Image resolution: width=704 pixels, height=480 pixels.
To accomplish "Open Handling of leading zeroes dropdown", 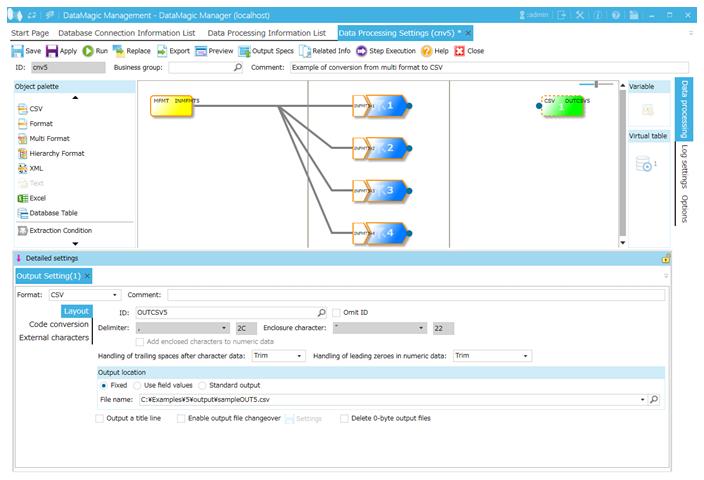I will 526,355.
